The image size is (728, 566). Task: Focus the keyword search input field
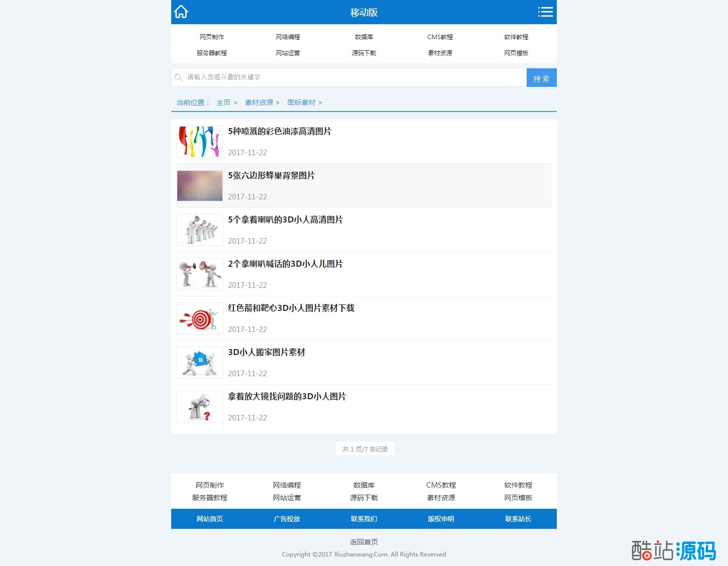pyautogui.click(x=351, y=77)
